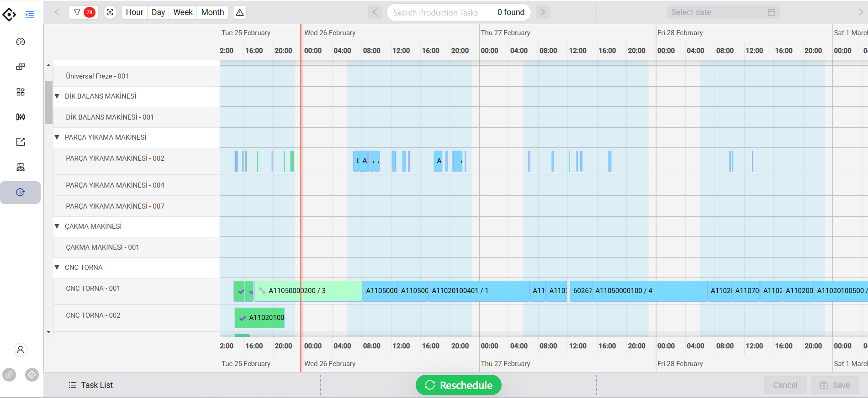Click the green Reschedule button
The image size is (868, 398).
[x=459, y=385]
